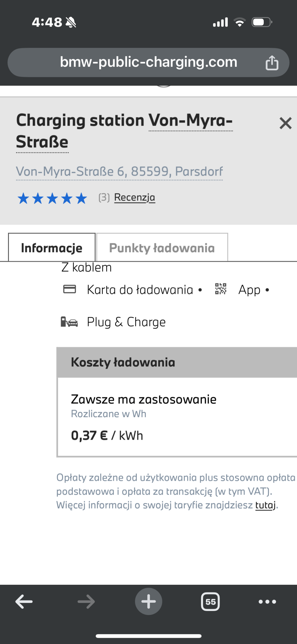Screen dimensions: 297x644
Task: Tap the 0,37 € / kWh price entry
Action: click(x=107, y=435)
